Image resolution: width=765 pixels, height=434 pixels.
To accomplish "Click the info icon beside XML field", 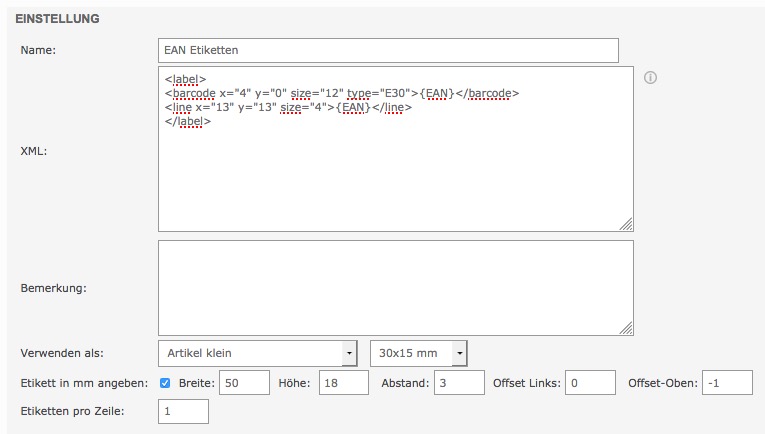I will point(650,78).
